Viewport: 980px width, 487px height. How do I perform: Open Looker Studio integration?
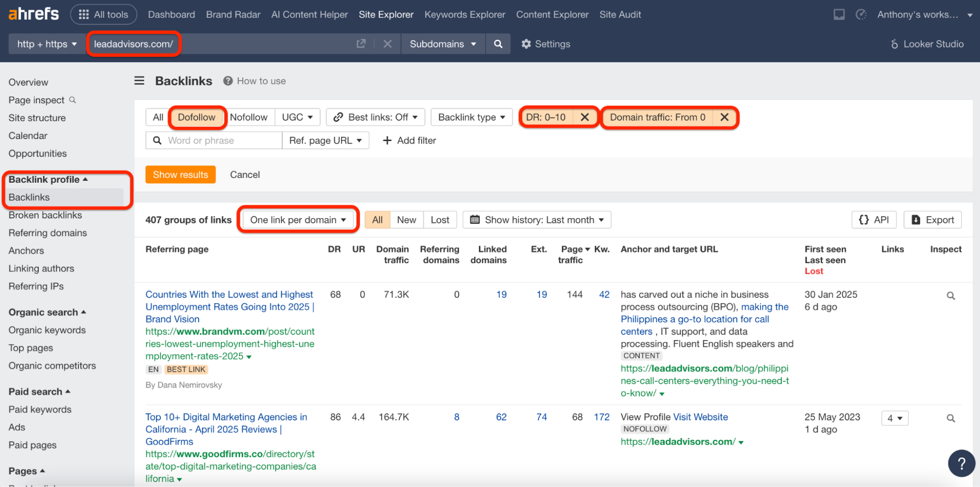coord(927,44)
